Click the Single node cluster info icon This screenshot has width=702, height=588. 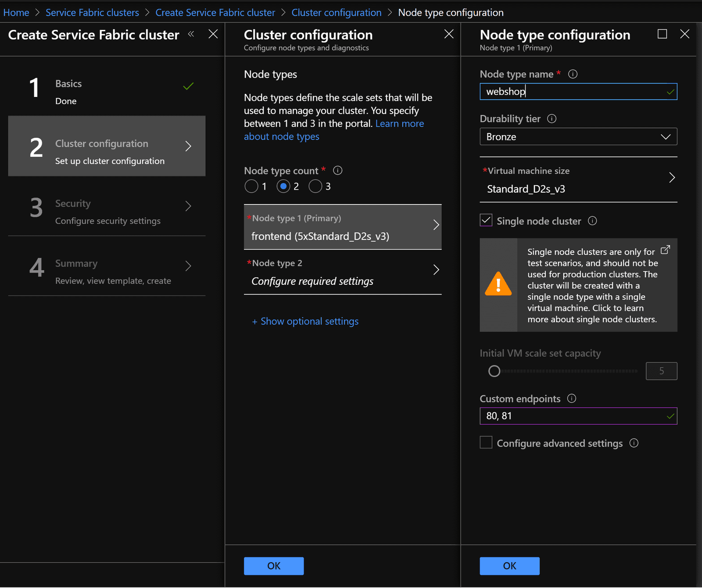pos(592,221)
